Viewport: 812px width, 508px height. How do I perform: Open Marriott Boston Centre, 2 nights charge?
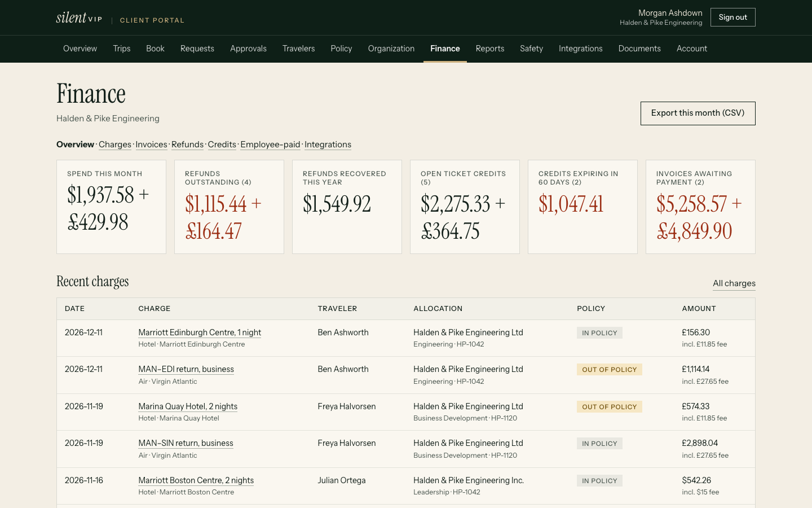click(x=196, y=480)
